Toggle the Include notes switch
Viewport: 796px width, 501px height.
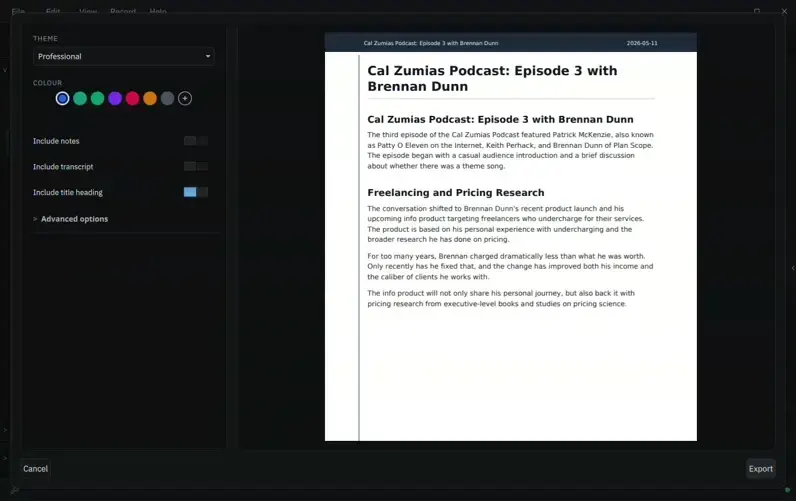[x=196, y=141]
